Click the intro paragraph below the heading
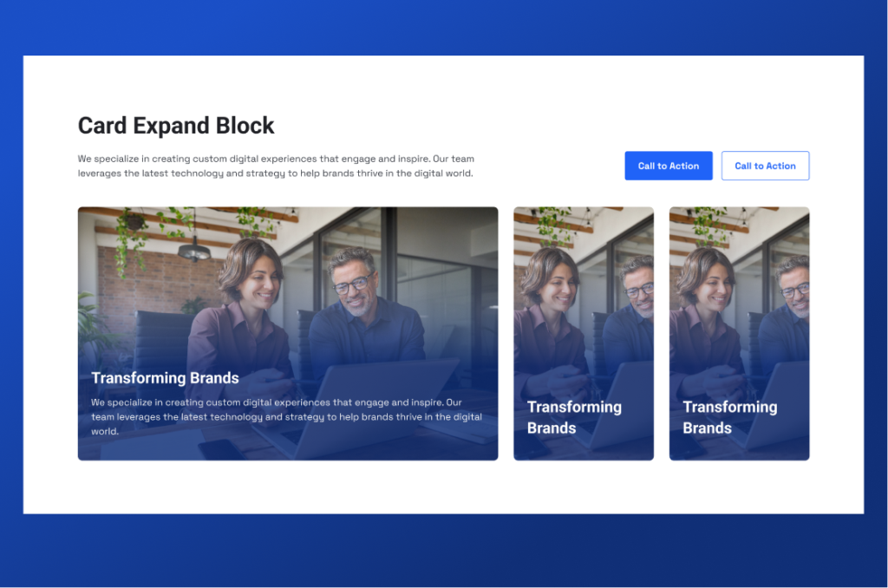Viewport: 888px width, 588px height. (x=276, y=166)
